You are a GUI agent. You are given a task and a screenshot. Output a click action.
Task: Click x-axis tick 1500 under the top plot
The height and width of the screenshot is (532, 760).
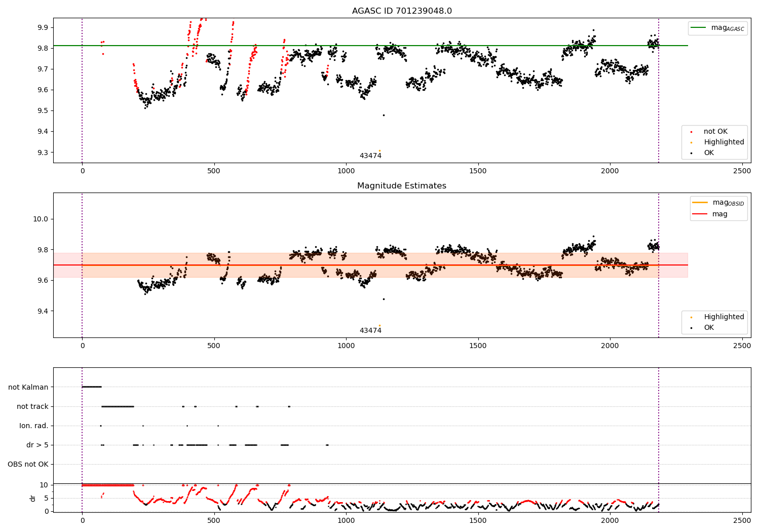coord(478,171)
